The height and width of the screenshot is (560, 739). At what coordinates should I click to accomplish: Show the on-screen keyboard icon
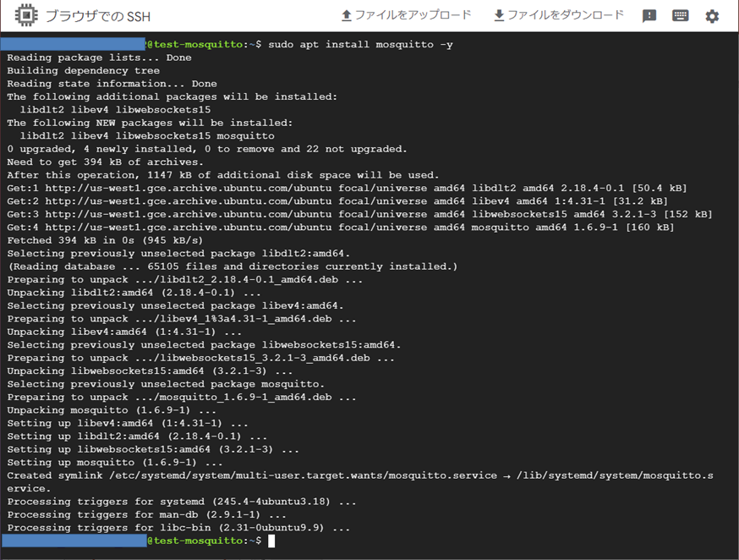[x=680, y=16]
